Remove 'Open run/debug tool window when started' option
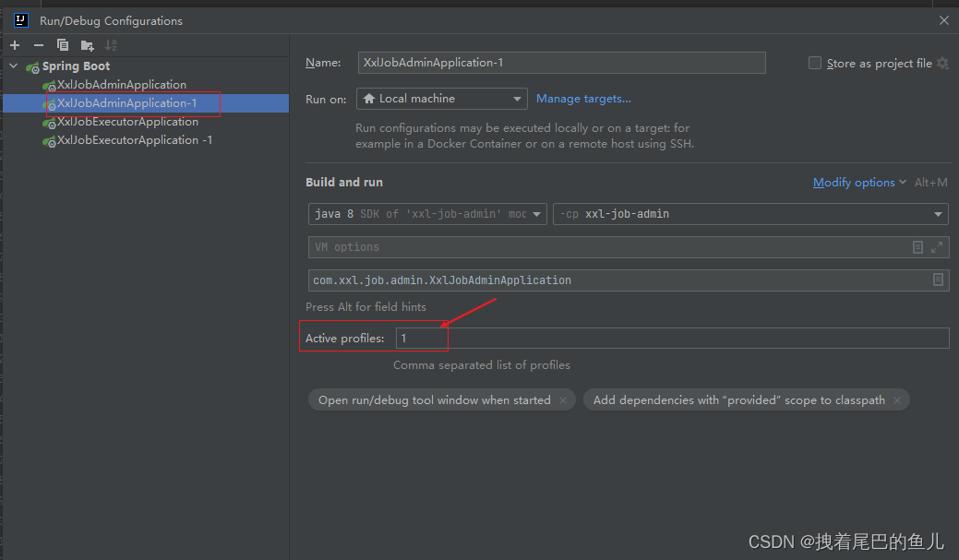The image size is (959, 560). 563,400
